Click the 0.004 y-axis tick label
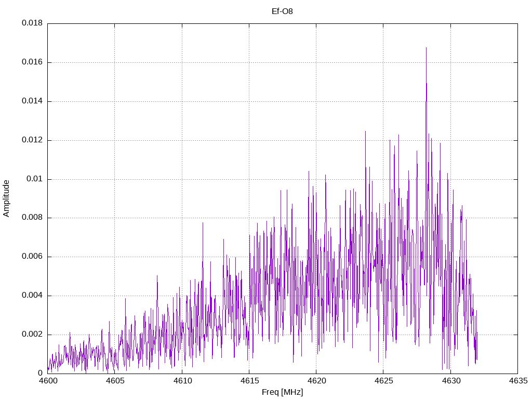Image resolution: width=532 pixels, height=399 pixels. click(32, 296)
